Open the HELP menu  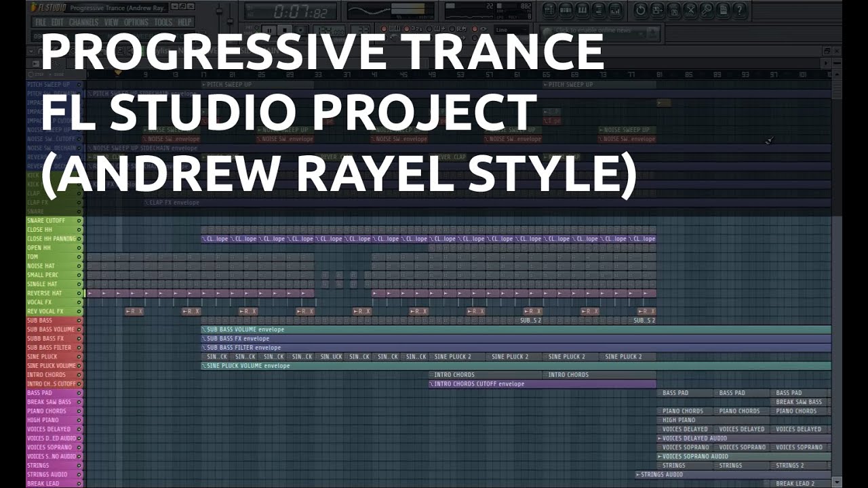tap(184, 22)
